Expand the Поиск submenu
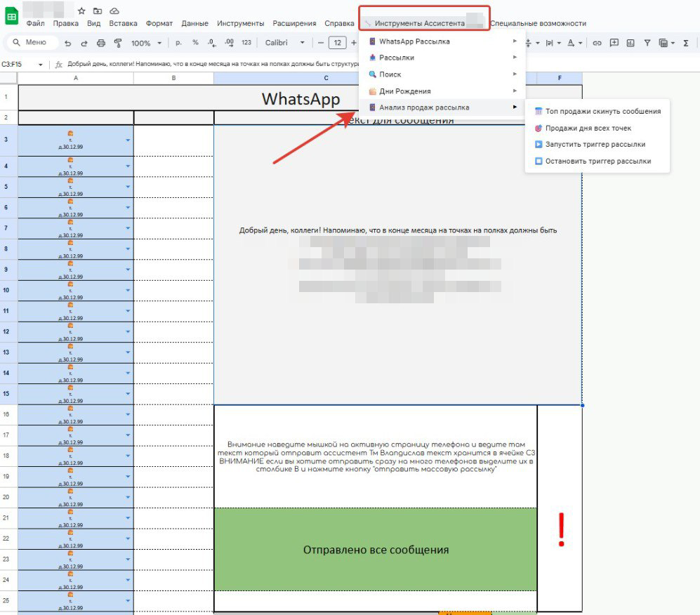Screen dimensions: 700x615 click(x=443, y=74)
